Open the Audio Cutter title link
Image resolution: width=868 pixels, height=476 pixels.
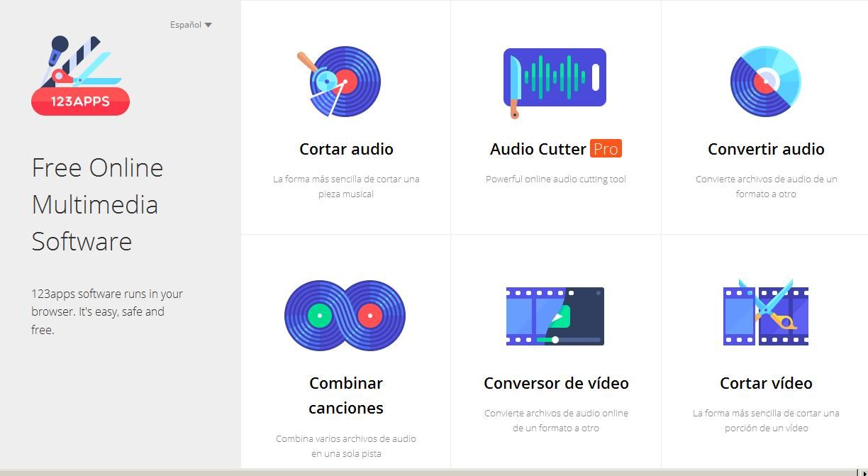click(x=538, y=149)
